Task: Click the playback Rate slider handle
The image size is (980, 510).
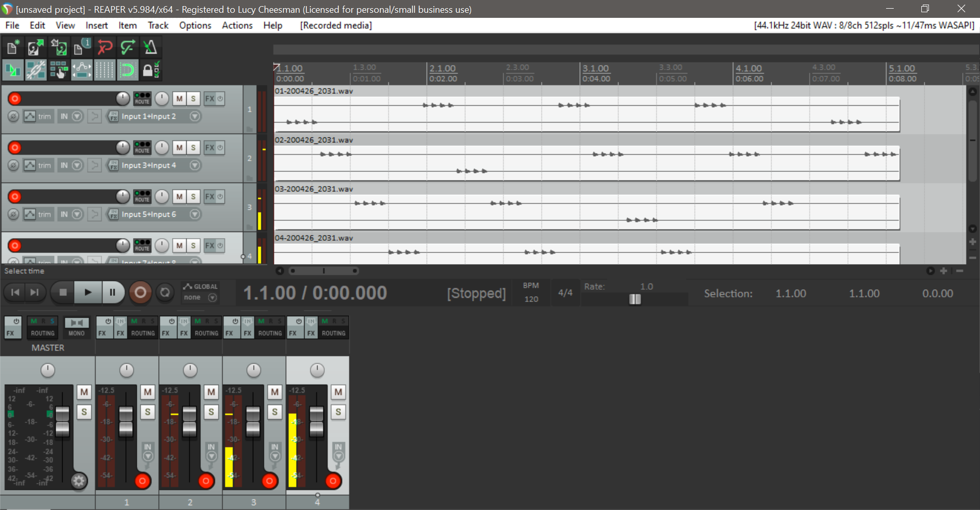Action: click(634, 299)
